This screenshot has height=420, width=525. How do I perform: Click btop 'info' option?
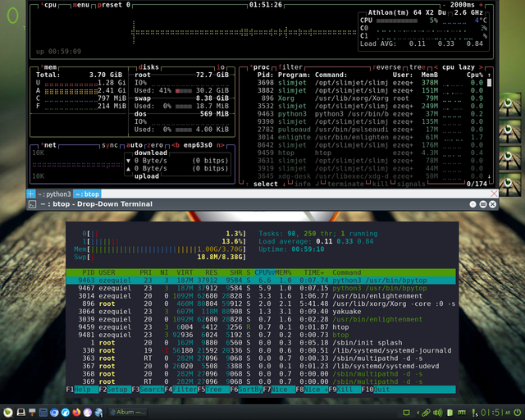tap(303, 184)
